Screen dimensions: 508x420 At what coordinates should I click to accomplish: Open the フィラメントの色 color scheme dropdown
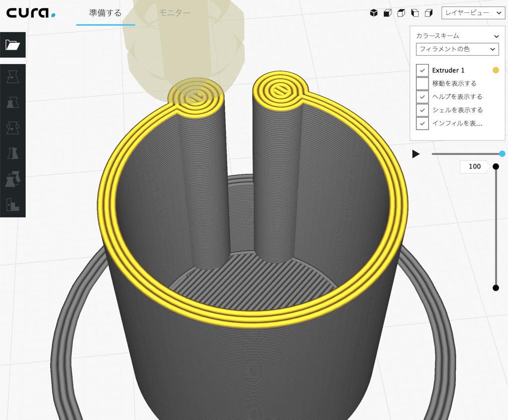coord(457,49)
